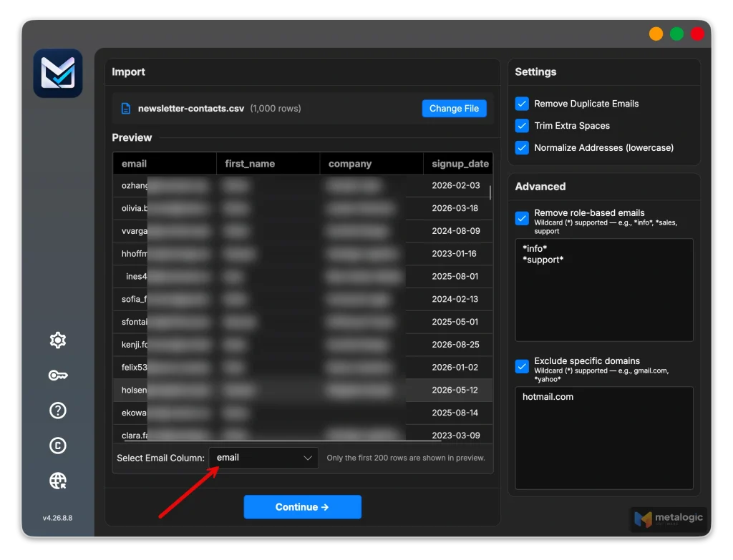Click the copyright circle icon
The width and height of the screenshot is (733, 560).
(58, 446)
